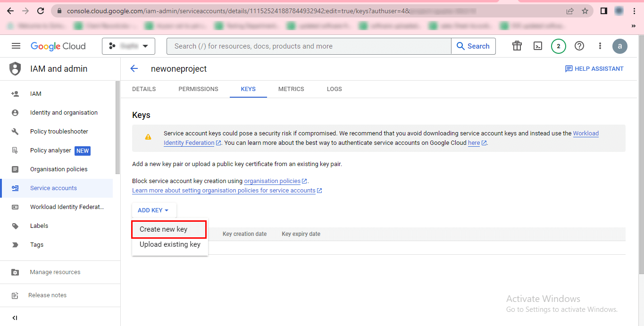The image size is (644, 326).
Task: Open the project selector dropdown
Action: 128,46
